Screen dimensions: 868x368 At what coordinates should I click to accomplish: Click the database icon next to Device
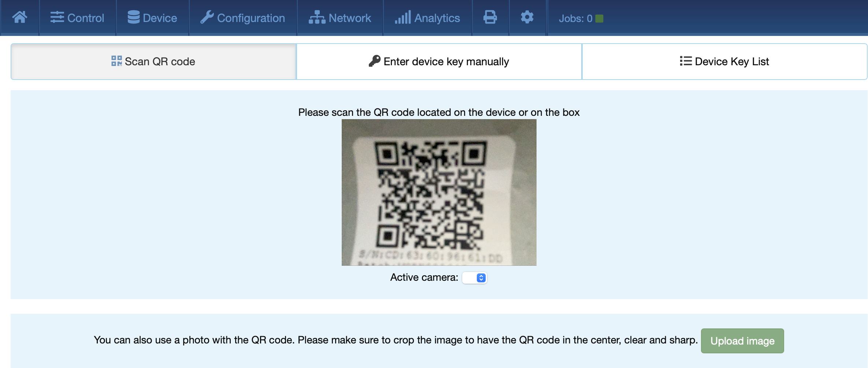point(134,17)
